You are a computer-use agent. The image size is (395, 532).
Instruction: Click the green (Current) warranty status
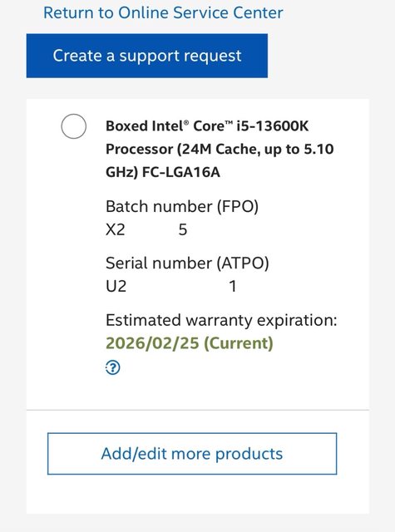click(239, 343)
